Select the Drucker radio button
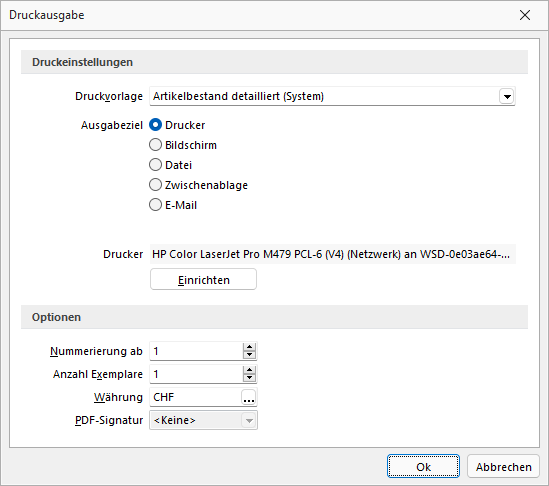The image size is (549, 486). 155,125
